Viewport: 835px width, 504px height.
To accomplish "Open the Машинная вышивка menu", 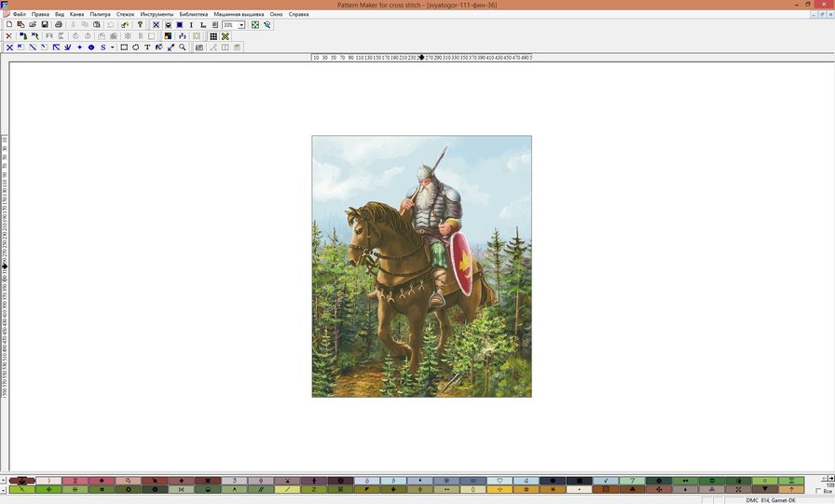I will click(x=239, y=14).
